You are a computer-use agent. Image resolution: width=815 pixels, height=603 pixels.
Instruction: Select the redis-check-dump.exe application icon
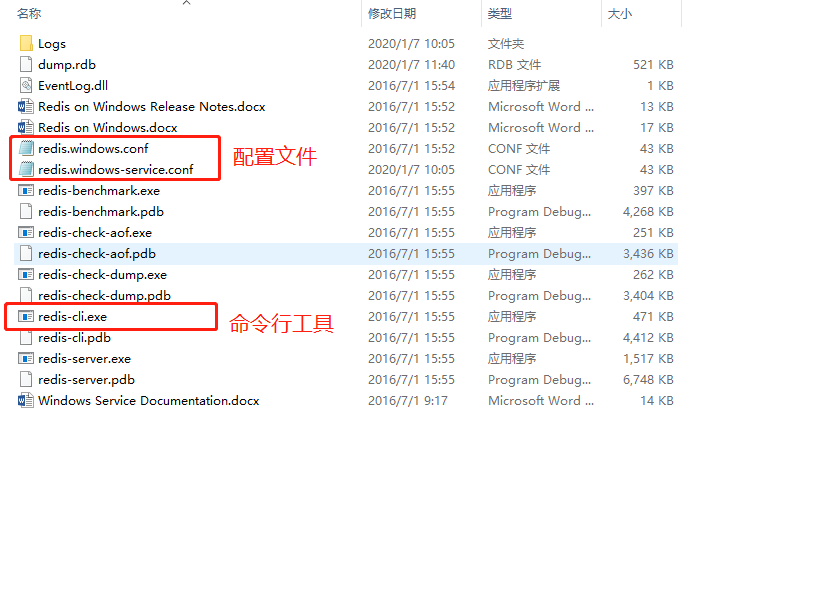click(x=26, y=274)
